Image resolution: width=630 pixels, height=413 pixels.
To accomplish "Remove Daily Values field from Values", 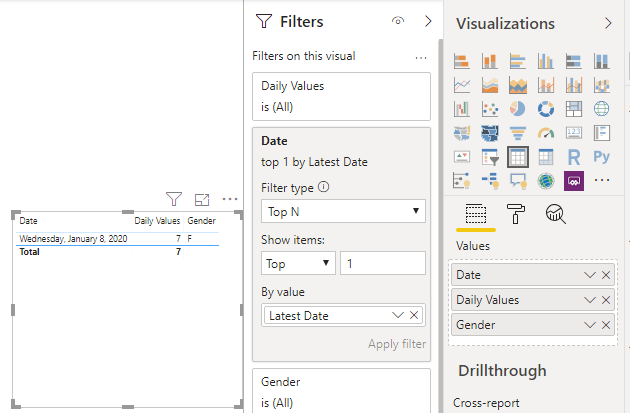I will pyautogui.click(x=606, y=300).
